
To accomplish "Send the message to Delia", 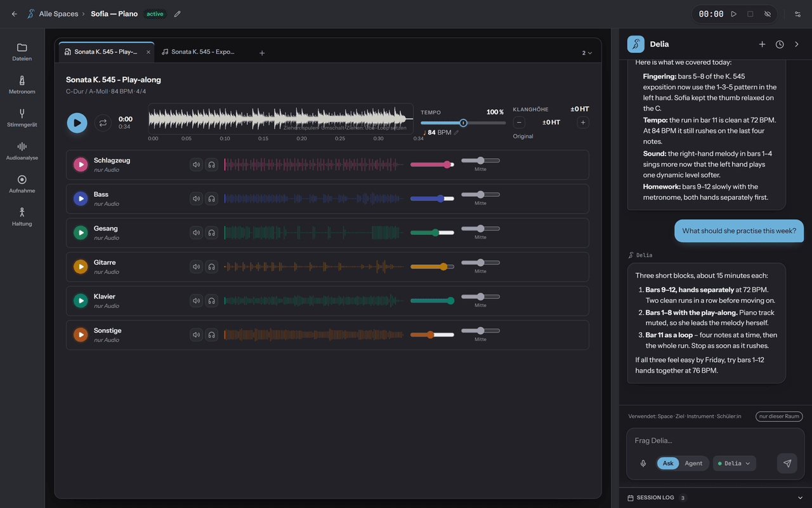I will pyautogui.click(x=787, y=464).
